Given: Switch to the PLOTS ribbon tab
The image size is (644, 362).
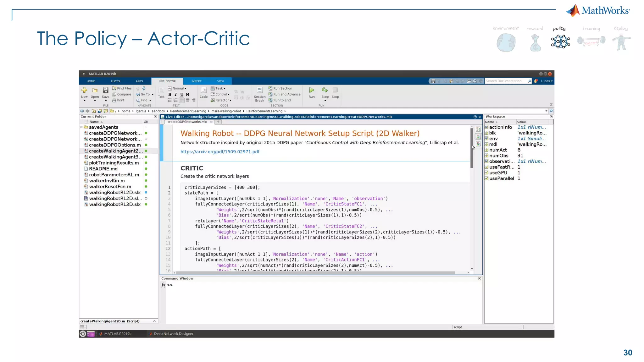Looking at the screenshot, I should (115, 81).
